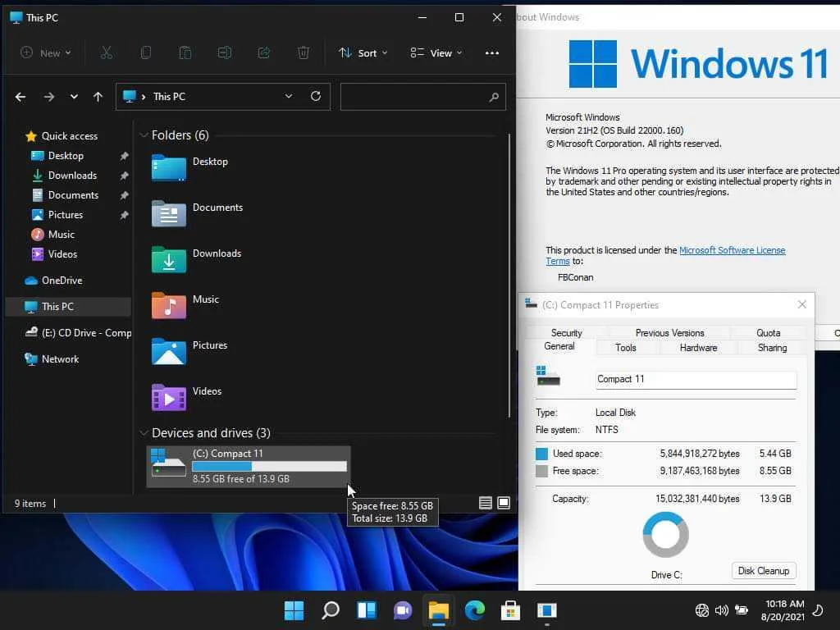Screen dimensions: 840x630
Task: Select This PC in navigation pane
Action: (69, 307)
